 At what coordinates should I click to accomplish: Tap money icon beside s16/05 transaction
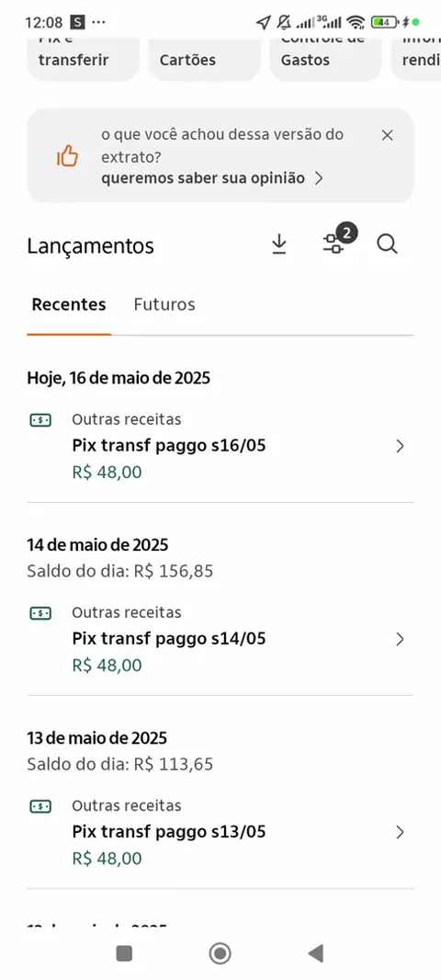tap(40, 420)
